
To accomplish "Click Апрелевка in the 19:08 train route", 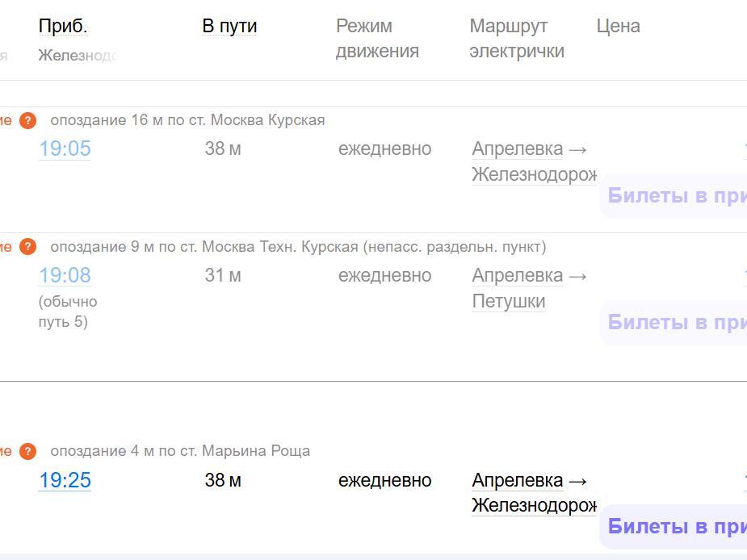I will 517,275.
